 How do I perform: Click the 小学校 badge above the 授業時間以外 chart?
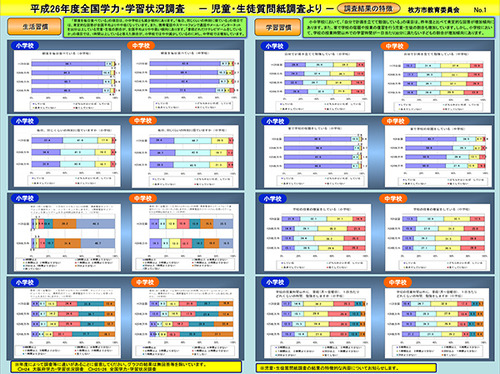point(275,282)
